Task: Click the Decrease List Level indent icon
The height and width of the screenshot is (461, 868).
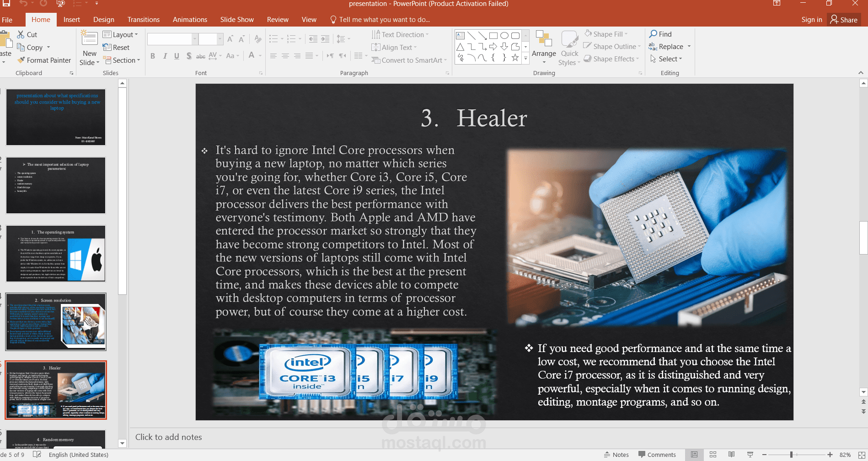Action: (x=313, y=39)
